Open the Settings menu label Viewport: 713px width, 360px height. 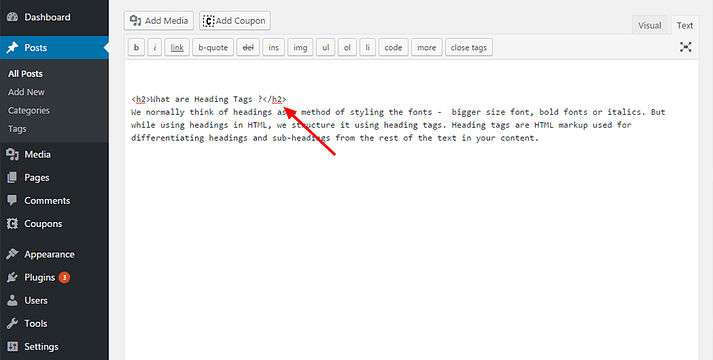tap(41, 347)
